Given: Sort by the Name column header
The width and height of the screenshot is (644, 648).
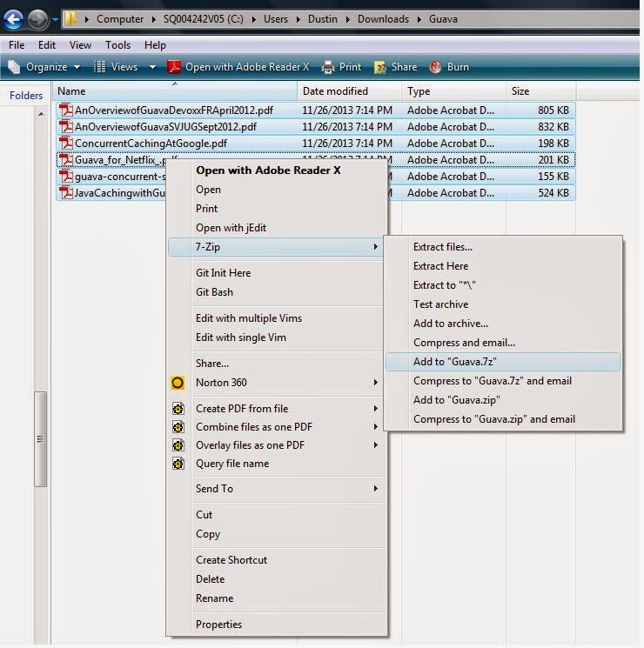Looking at the screenshot, I should (175, 91).
